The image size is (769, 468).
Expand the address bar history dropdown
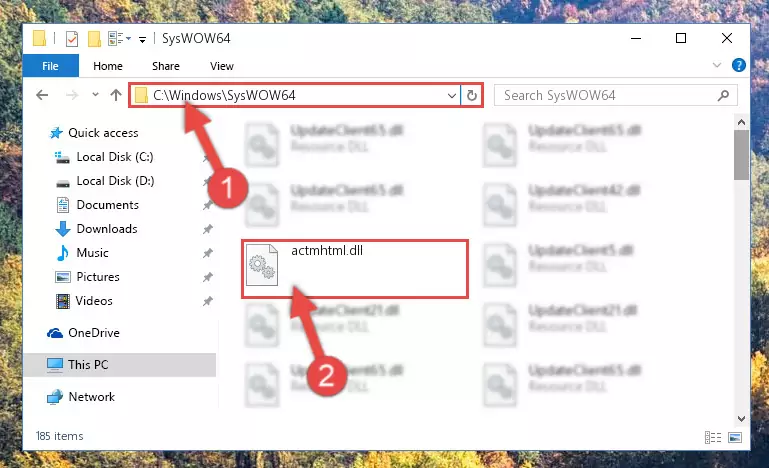[452, 95]
